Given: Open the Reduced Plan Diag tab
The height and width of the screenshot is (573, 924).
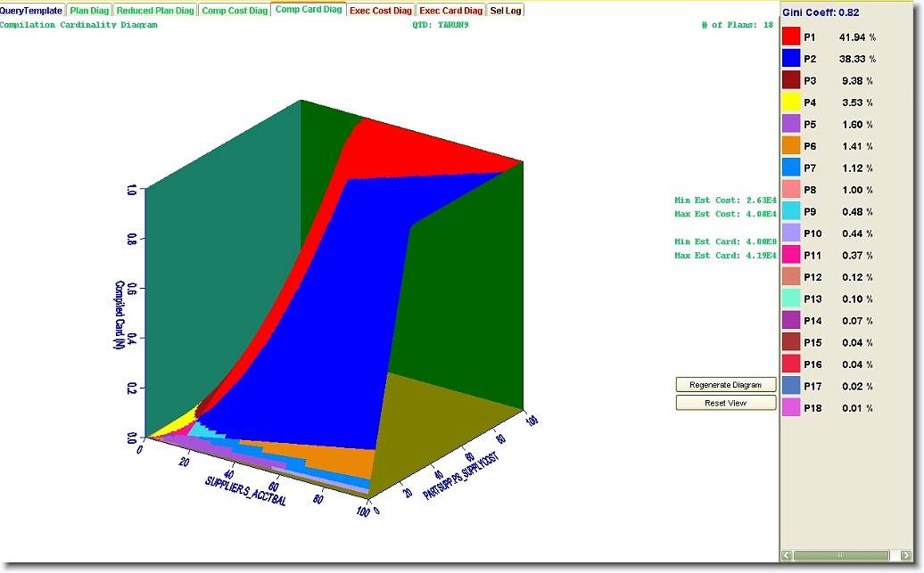Looking at the screenshot, I should click(155, 11).
